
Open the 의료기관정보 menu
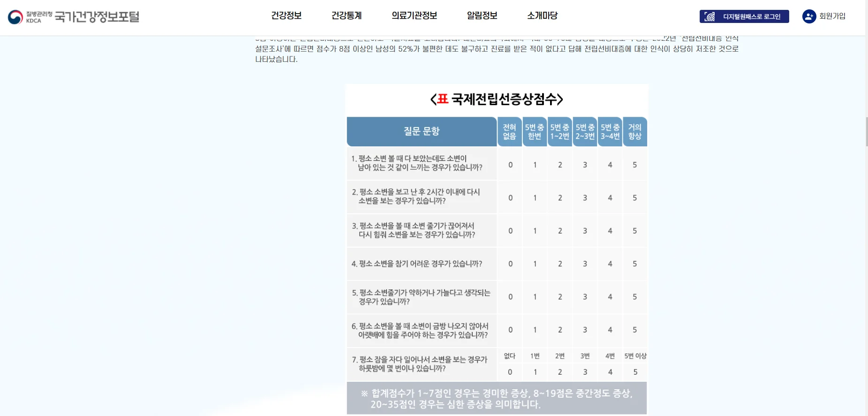(415, 15)
